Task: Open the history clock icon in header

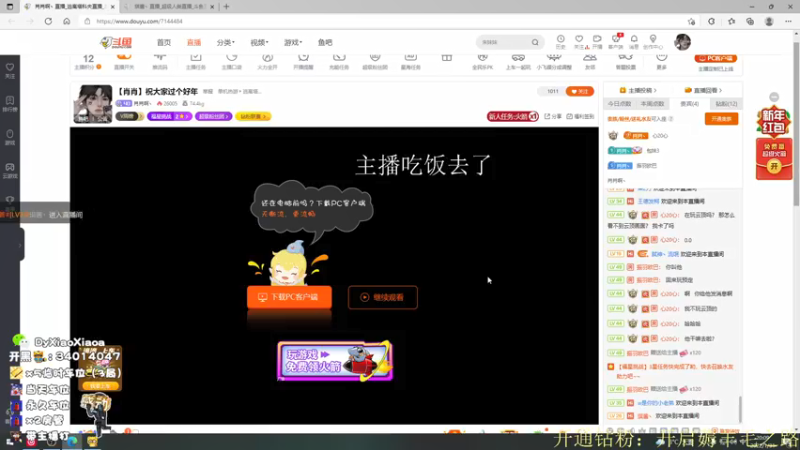Action: click(x=561, y=41)
